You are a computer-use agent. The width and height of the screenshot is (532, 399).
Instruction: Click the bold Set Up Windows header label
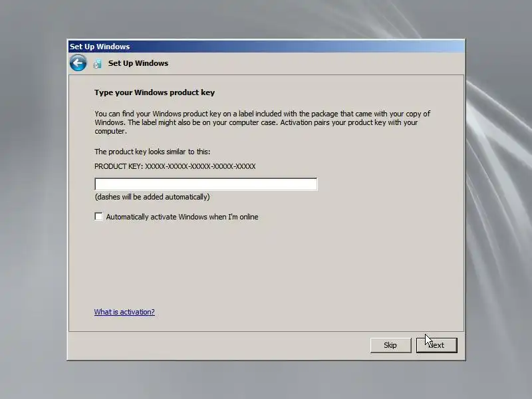click(138, 63)
